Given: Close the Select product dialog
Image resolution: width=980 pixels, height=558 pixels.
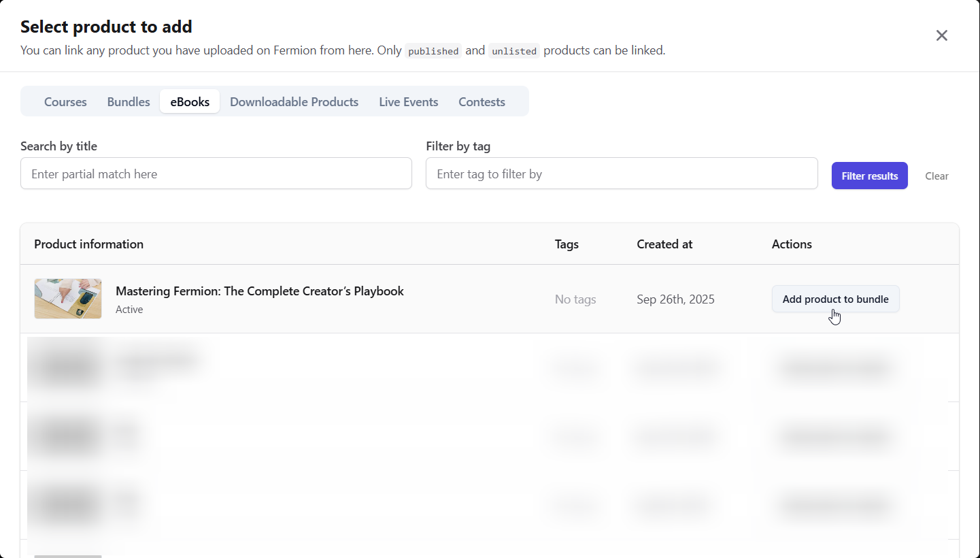Looking at the screenshot, I should [x=941, y=35].
